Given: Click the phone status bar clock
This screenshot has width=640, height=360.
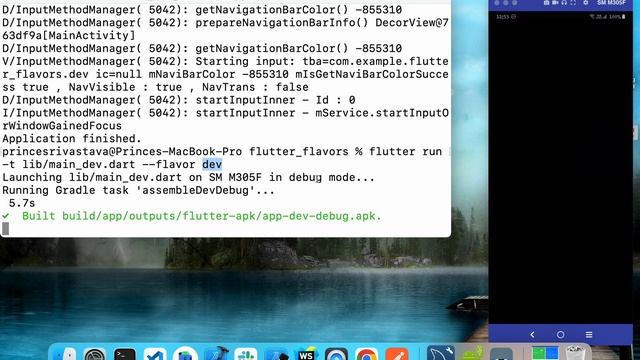Looking at the screenshot, I should click(503, 17).
